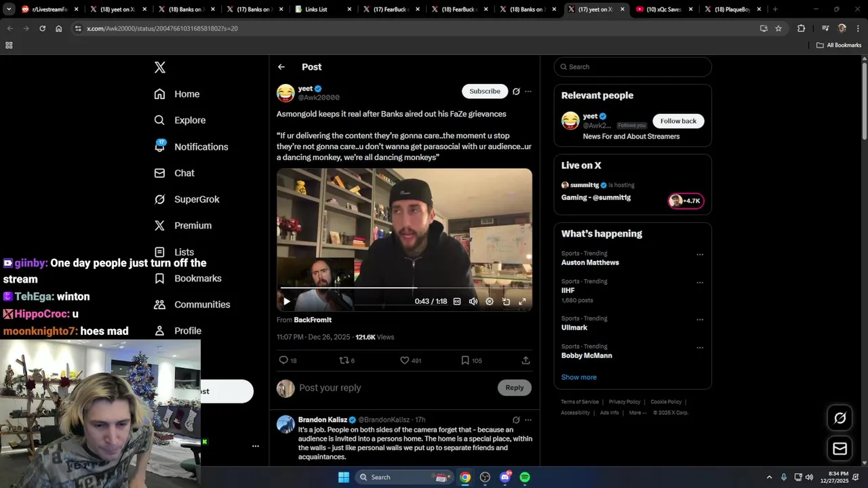Mute the video volume
Viewport: 868px width, 488px height.
pyautogui.click(x=473, y=302)
